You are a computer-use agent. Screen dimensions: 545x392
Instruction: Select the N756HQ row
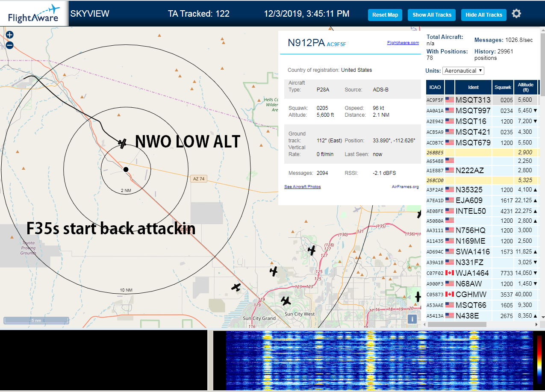point(482,230)
